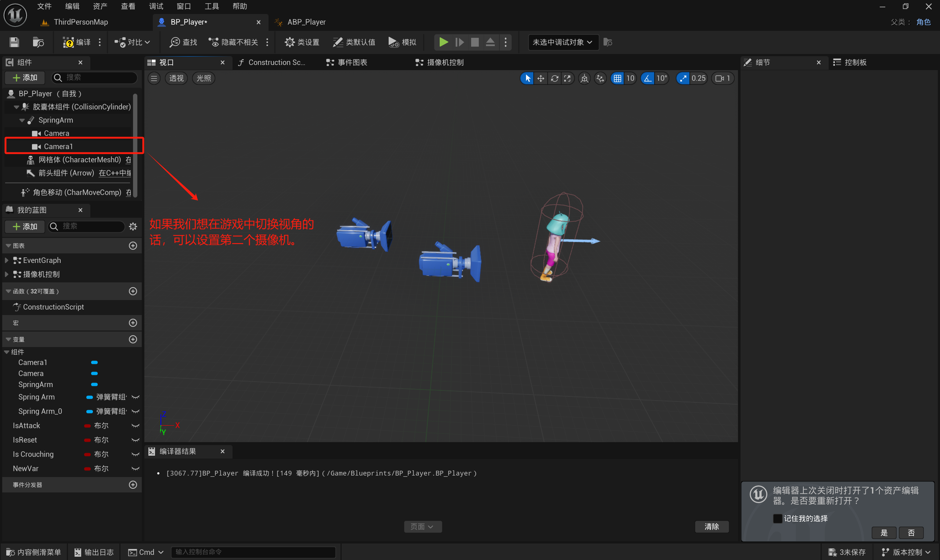Select the translate move tool

coord(541,78)
